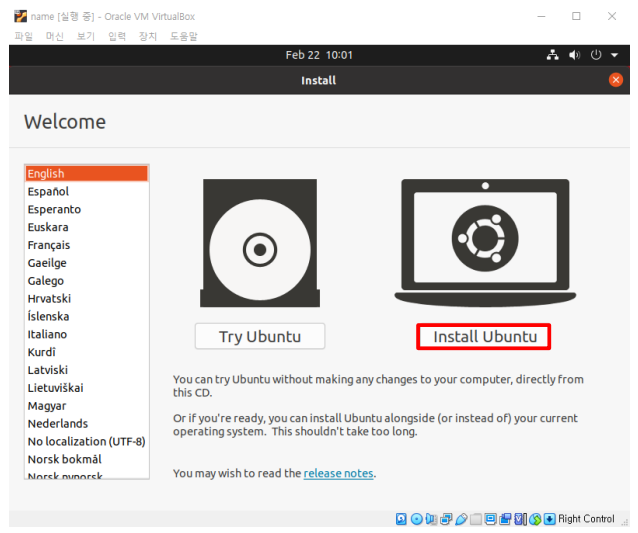The width and height of the screenshot is (638, 533).
Task: Select Français in the language list
Action: pyautogui.click(x=87, y=245)
